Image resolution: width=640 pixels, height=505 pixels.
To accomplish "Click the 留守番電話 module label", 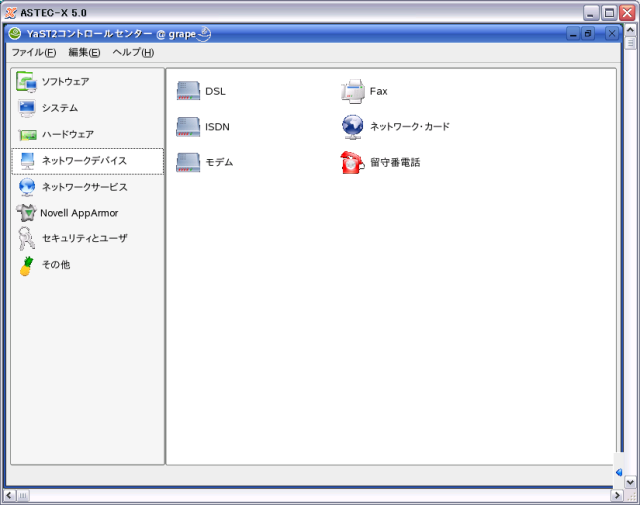I will [x=395, y=162].
